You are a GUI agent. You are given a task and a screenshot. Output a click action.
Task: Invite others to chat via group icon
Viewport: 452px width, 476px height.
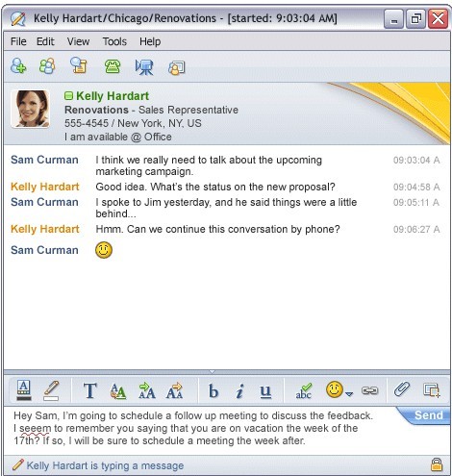pos(47,66)
